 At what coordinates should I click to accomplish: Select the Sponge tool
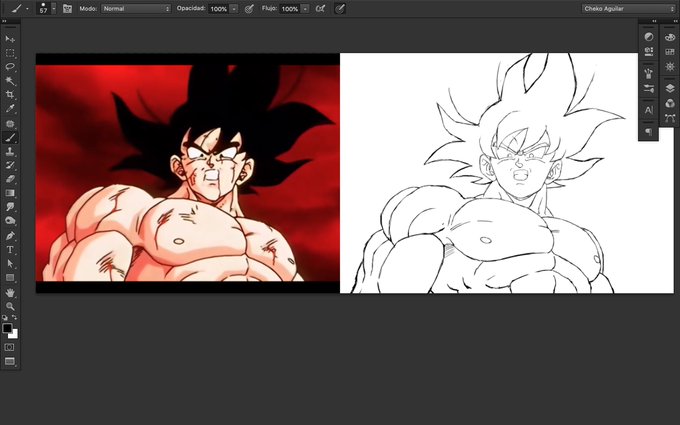point(10,221)
